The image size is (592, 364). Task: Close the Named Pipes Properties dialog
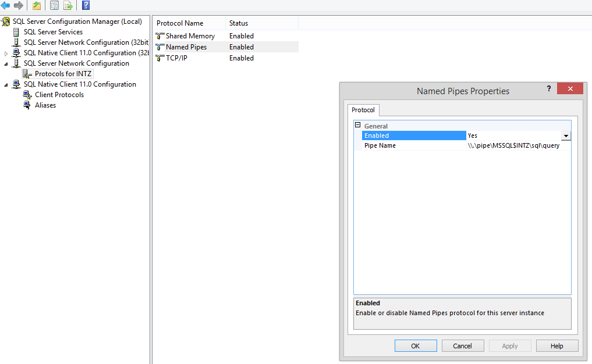coord(570,88)
